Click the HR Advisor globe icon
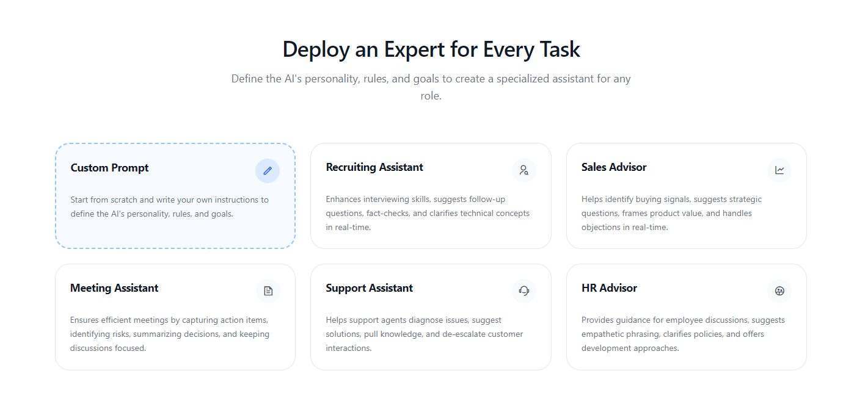 [x=779, y=291]
